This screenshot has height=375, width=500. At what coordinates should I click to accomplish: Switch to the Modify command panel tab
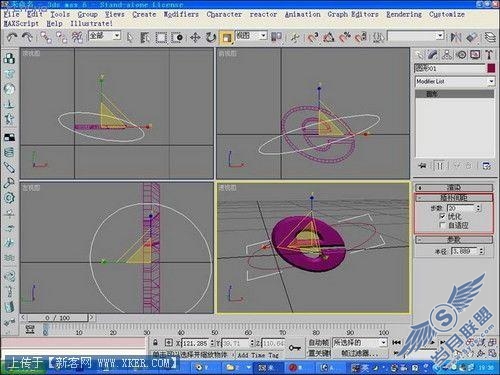[x=433, y=55]
